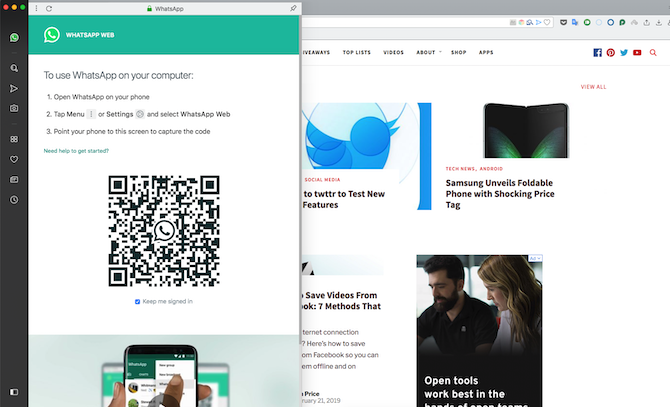Open the Top Lists menu item
Image resolution: width=670 pixels, height=407 pixels.
click(x=356, y=52)
